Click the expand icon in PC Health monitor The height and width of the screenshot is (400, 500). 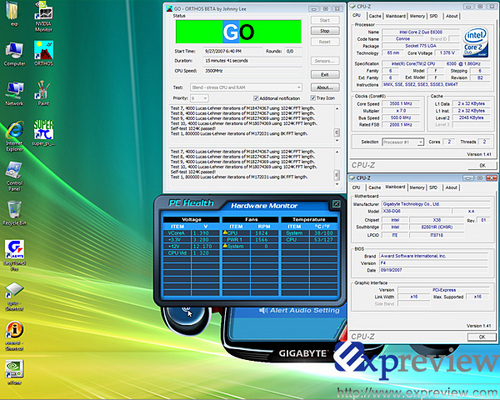click(336, 204)
